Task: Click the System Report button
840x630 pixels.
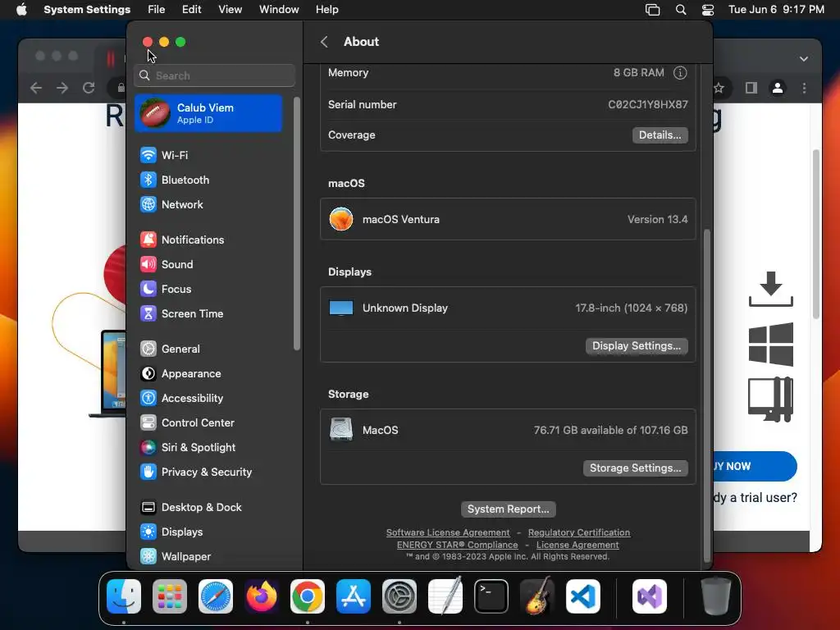Action: pos(509,509)
